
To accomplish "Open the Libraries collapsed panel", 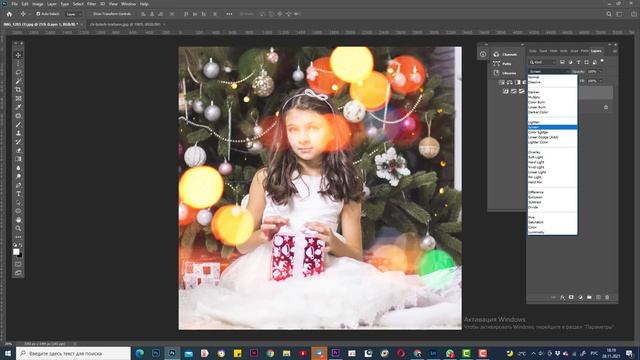I will [505, 73].
